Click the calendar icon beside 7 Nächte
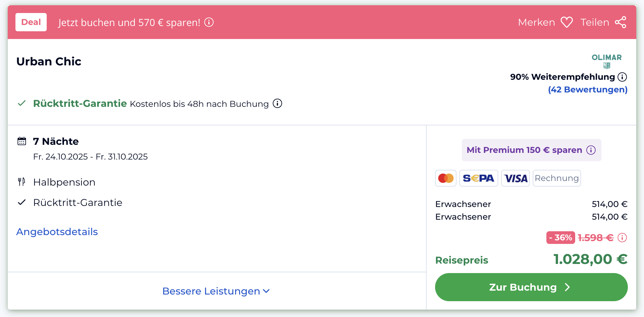The width and height of the screenshot is (644, 317). coord(22,141)
